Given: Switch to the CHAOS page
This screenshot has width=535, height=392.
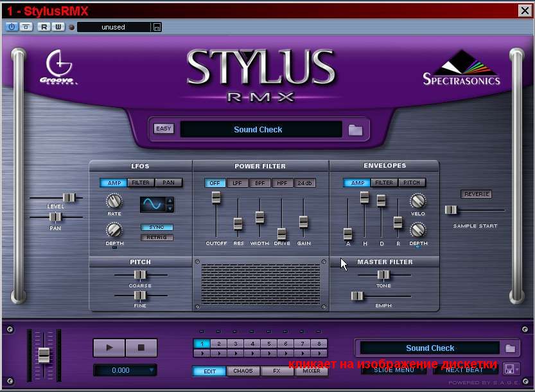Looking at the screenshot, I should point(243,371).
